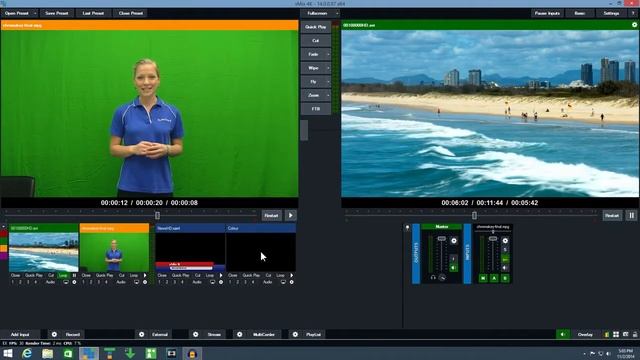Open settings gear on Colour input tile
Viewport: 640px width, 360px height.
[291, 282]
